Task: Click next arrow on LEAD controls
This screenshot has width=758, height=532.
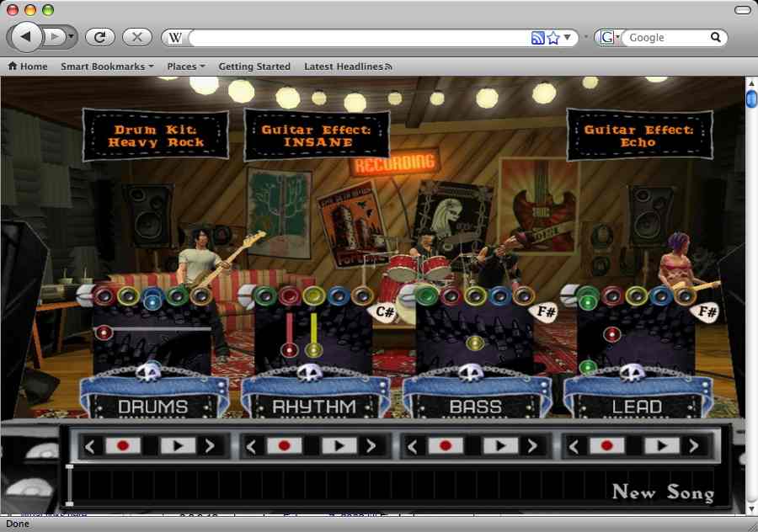Action: point(694,446)
